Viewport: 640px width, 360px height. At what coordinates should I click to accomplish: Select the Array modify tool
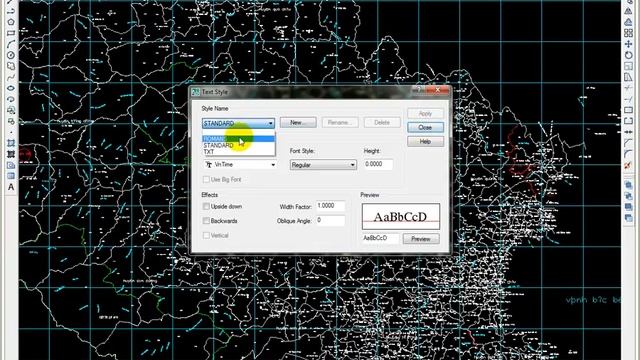click(629, 33)
